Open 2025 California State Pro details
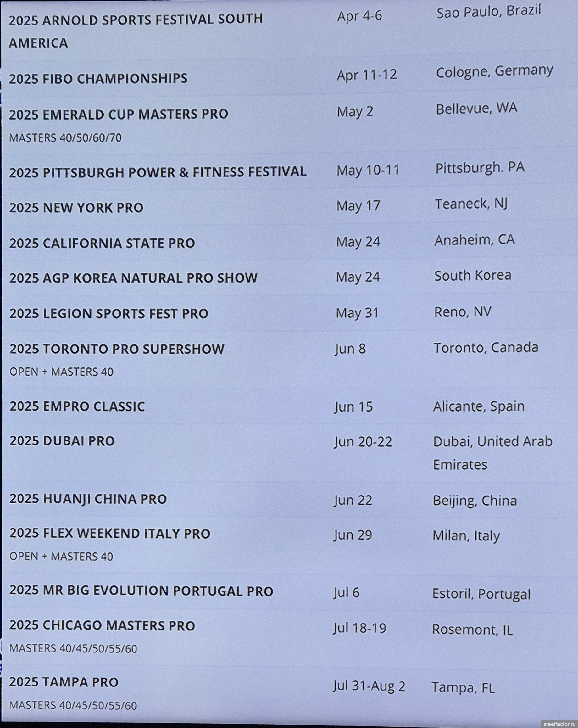The image size is (578, 728). pos(102,243)
